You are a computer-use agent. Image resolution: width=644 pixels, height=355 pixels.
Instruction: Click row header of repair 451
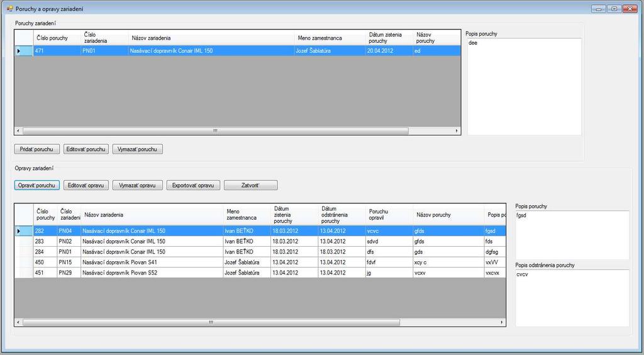24,273
